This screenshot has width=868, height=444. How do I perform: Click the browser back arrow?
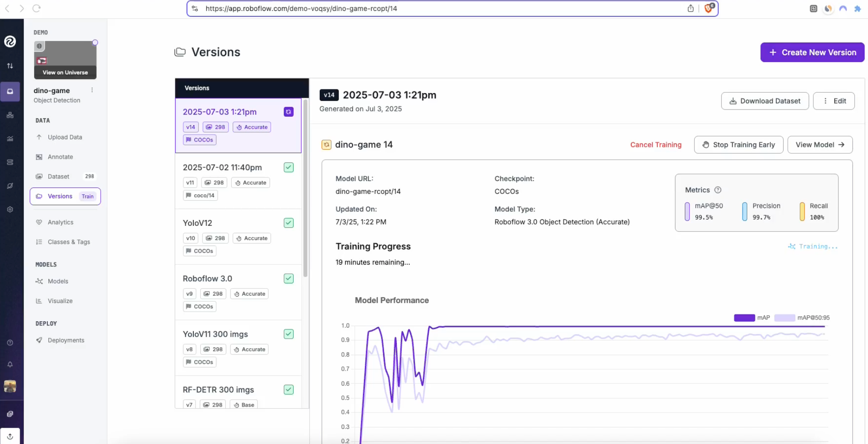pos(7,8)
